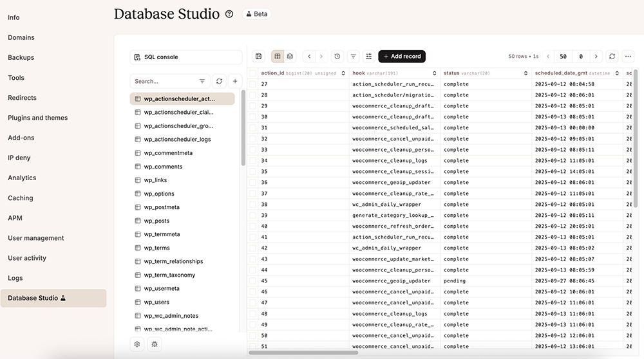Screen dimensions: 644x359
Task: Open the Domains section
Action: [21, 37]
